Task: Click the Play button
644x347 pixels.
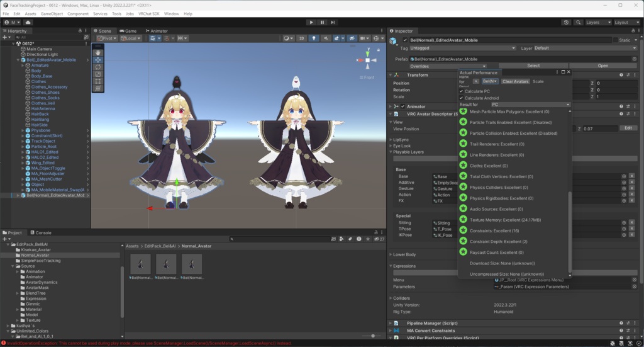Action: pos(311,22)
